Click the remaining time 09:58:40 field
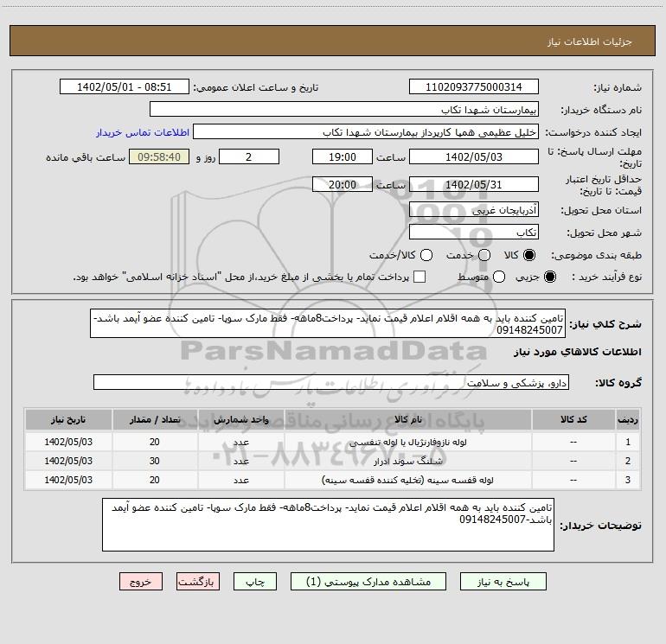 pyautogui.click(x=159, y=156)
